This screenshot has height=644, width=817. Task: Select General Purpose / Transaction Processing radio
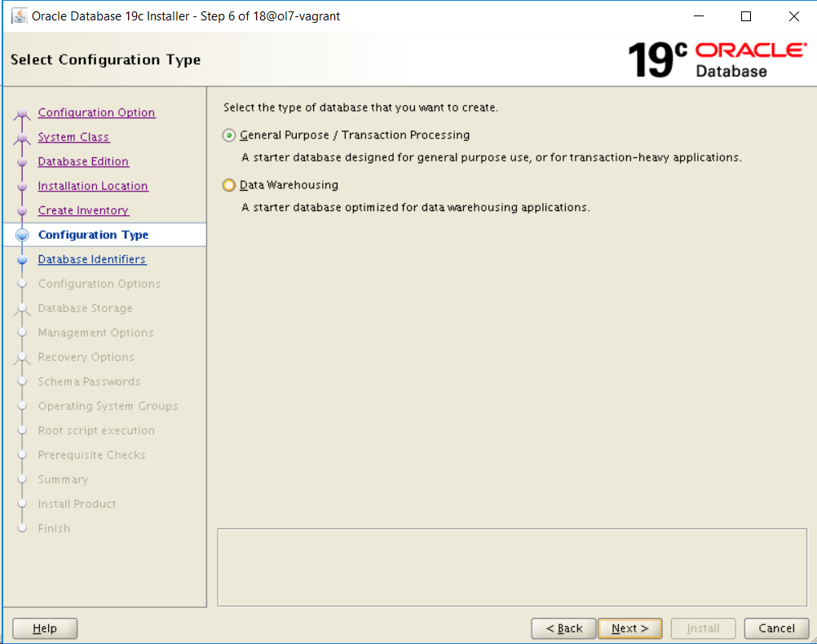229,135
